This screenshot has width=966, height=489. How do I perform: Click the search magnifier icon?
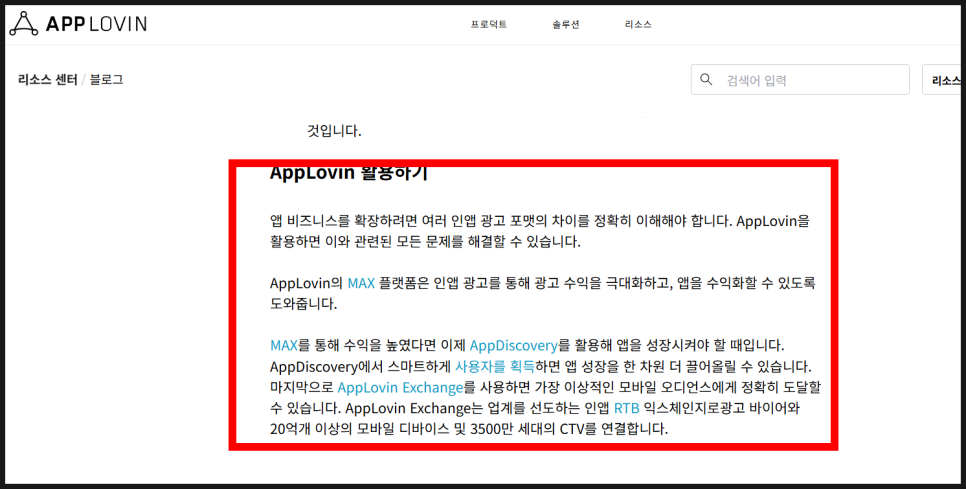pos(707,79)
